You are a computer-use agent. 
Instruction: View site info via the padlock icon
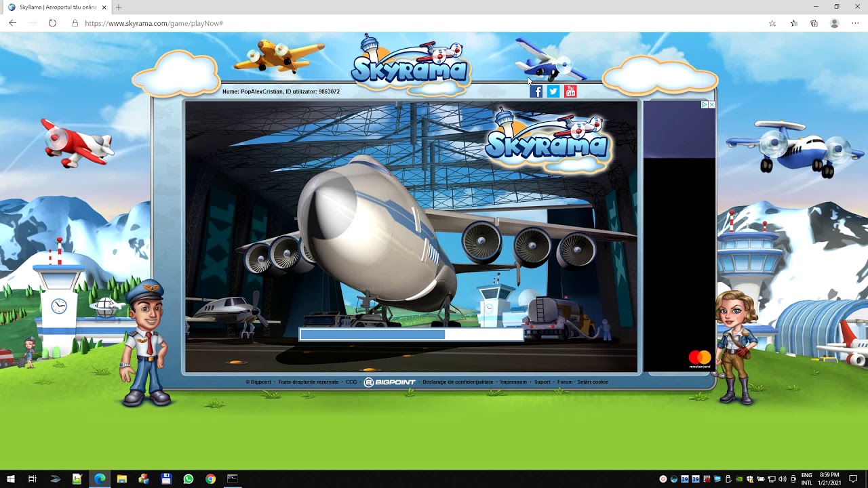(75, 23)
